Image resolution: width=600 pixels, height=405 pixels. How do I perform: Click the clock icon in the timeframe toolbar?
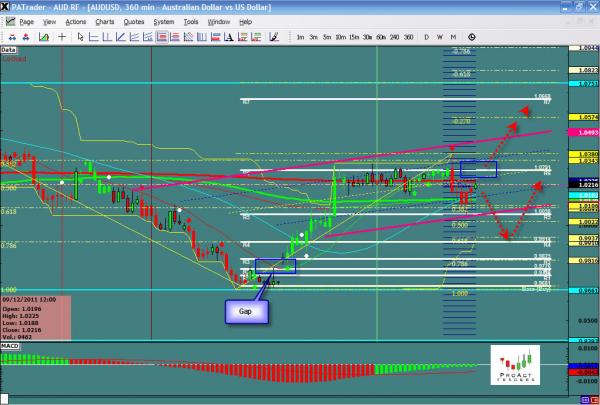471,37
